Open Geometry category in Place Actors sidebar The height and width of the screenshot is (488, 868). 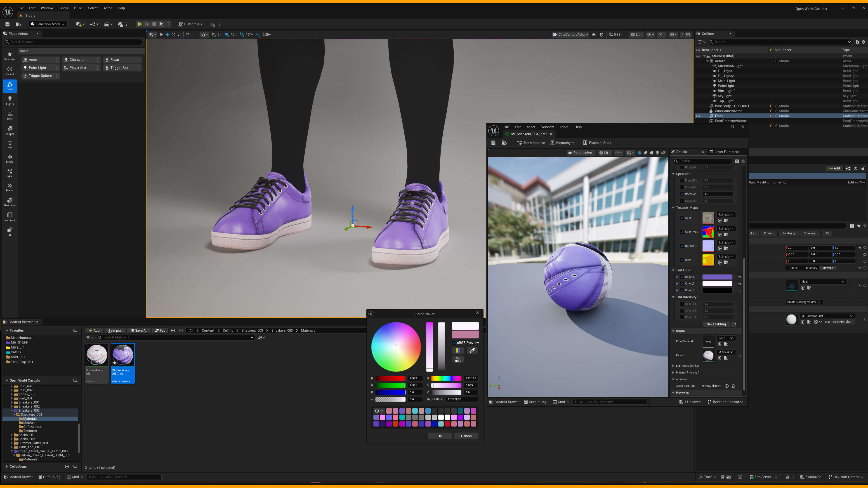10,202
